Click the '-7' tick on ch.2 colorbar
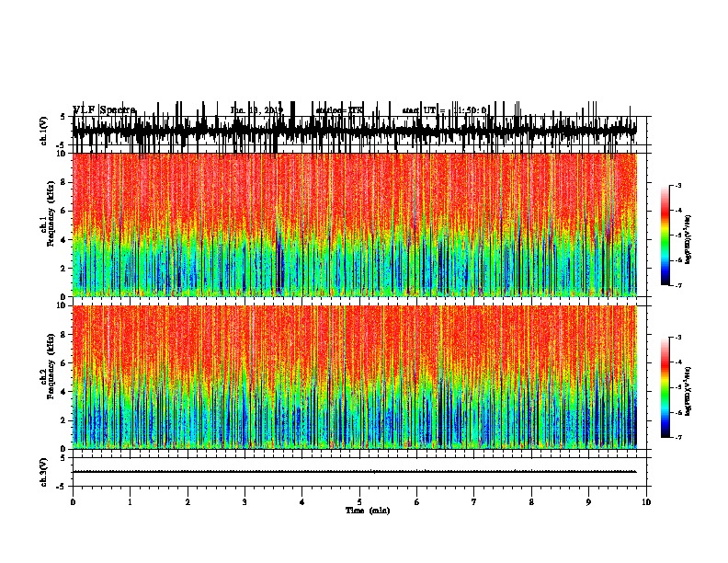Screen dimensions: 728x563 (x=677, y=438)
